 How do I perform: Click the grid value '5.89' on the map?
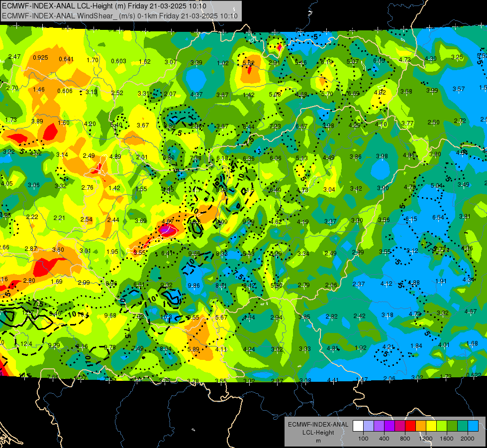193,349
